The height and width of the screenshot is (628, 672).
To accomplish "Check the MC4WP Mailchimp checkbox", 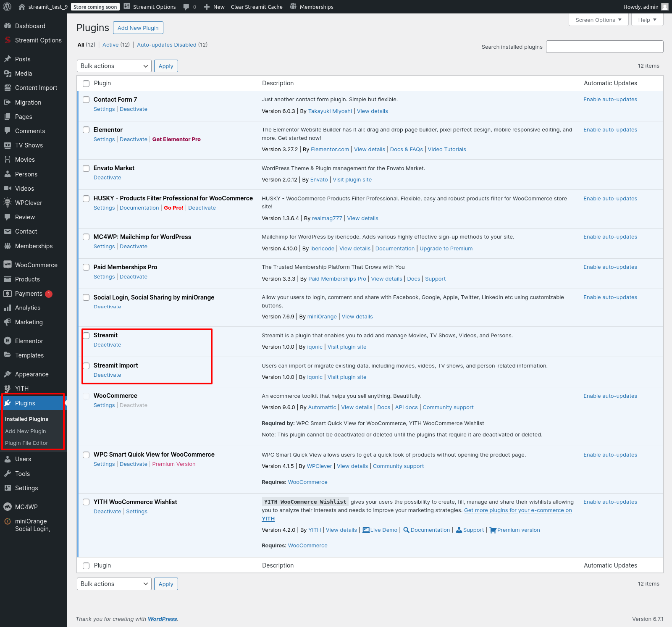I will [x=86, y=237].
